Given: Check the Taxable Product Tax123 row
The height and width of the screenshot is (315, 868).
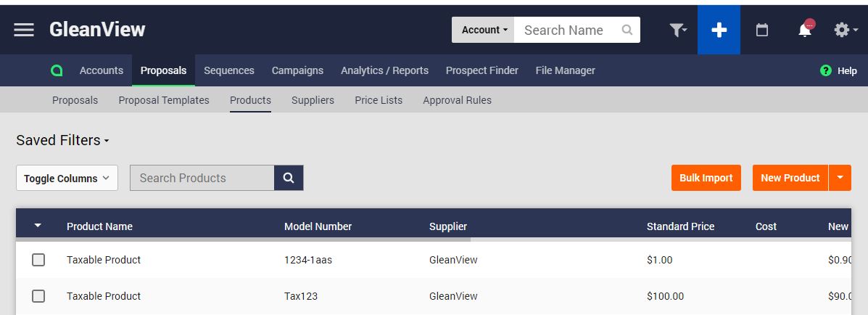Looking at the screenshot, I should [38, 296].
